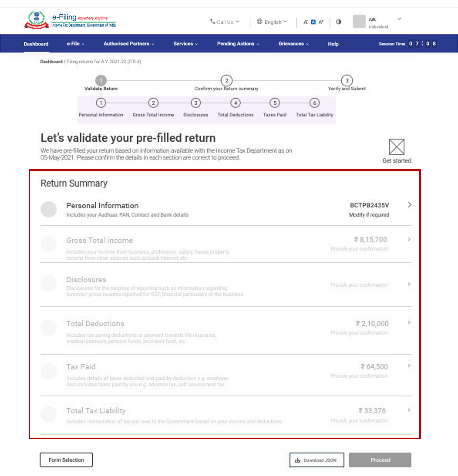This screenshot has width=458, height=476.
Task: Select main step 3 Verify and Submit
Action: (x=347, y=80)
